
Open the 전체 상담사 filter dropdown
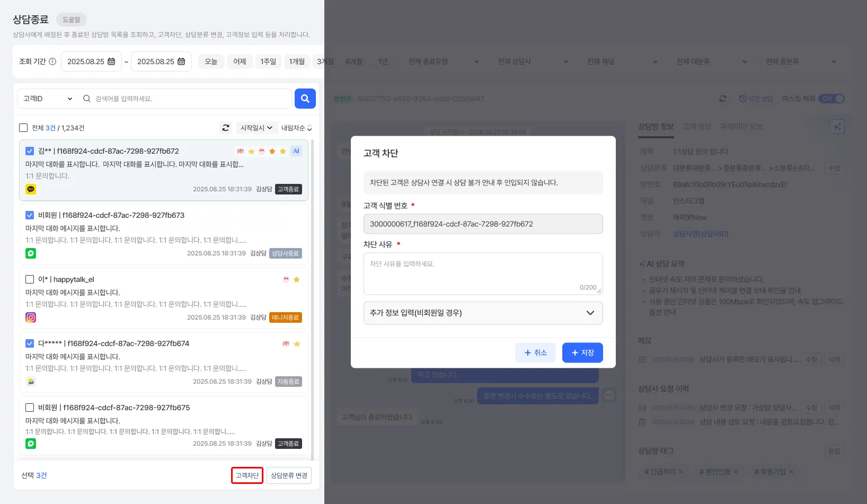point(532,61)
